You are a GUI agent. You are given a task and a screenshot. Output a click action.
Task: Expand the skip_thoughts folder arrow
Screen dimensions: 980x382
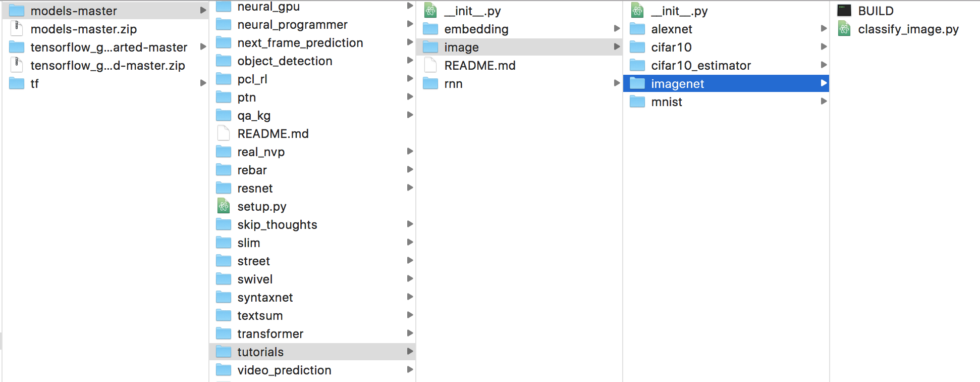point(410,224)
